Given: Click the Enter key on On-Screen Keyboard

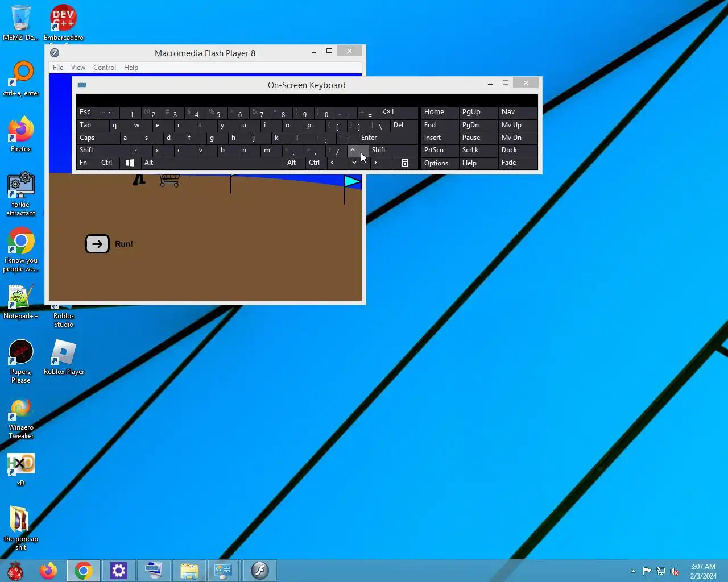Looking at the screenshot, I should click(388, 138).
